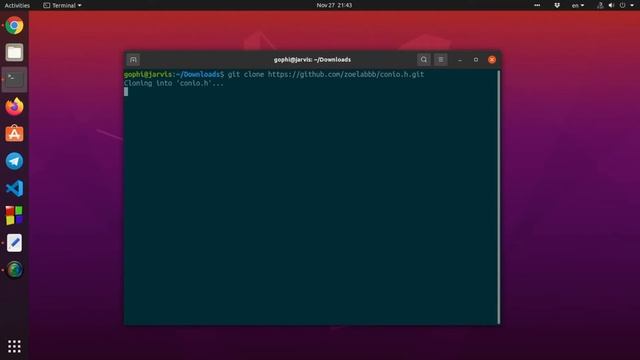Open the colorful squares app in dock
Image resolution: width=640 pixels, height=360 pixels.
click(x=14, y=215)
